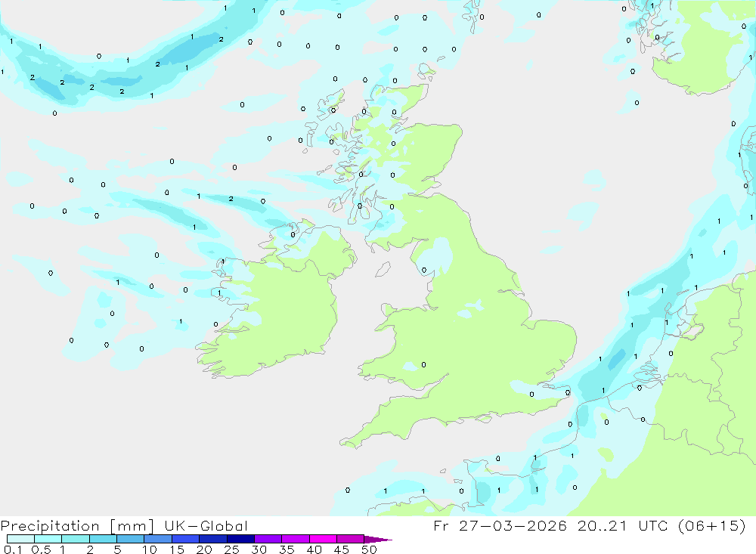Click the '10' legend scale label

click(150, 549)
